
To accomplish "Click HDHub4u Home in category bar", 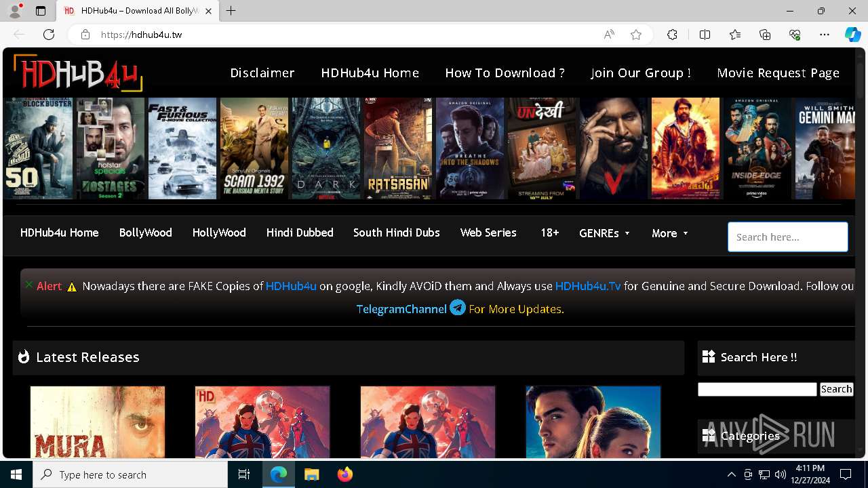I will click(x=60, y=232).
